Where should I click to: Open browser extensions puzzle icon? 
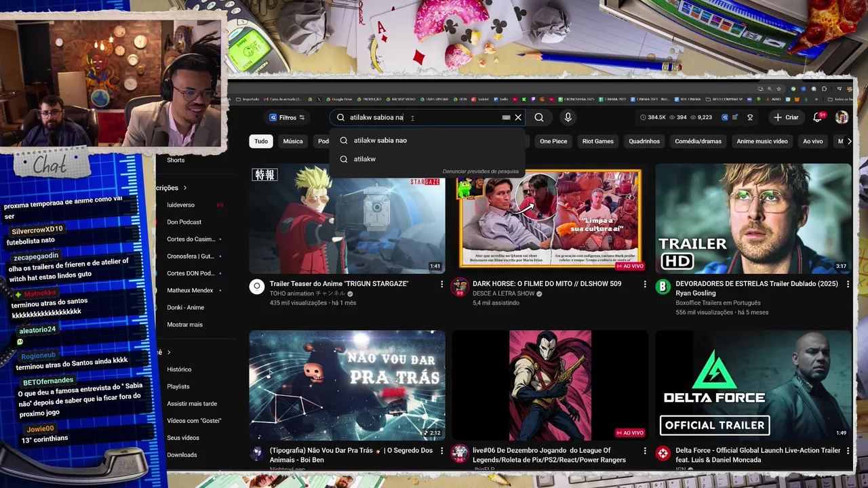825,89
